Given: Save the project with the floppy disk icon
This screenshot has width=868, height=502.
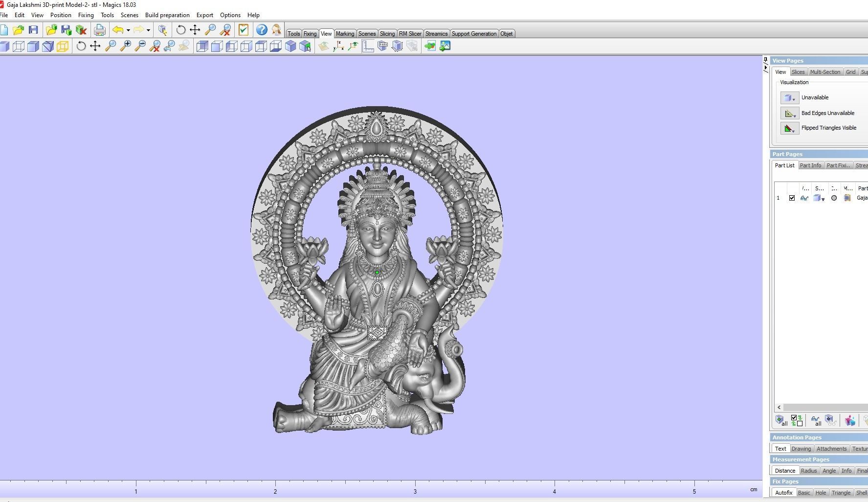Looking at the screenshot, I should pyautogui.click(x=33, y=30).
